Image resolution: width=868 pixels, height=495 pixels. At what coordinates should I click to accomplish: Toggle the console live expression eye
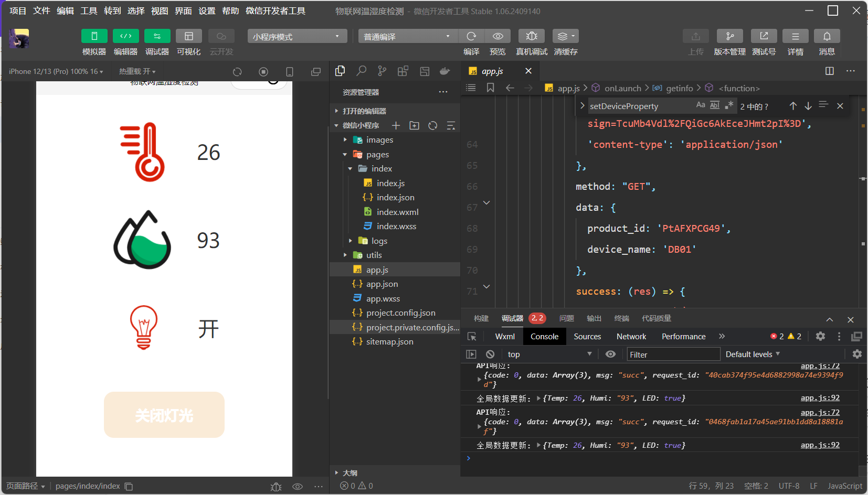click(610, 354)
